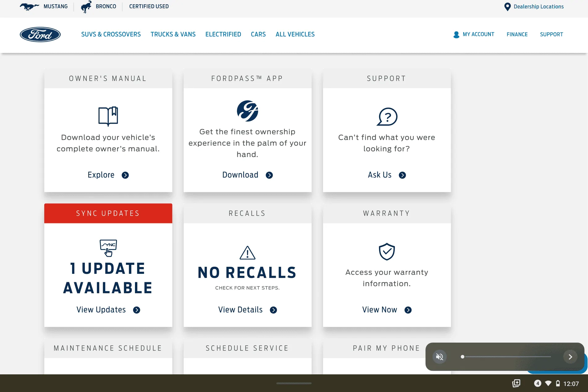Screen dimensions: 588x392
Task: Click the Warranty shield checkmark icon
Action: (387, 252)
